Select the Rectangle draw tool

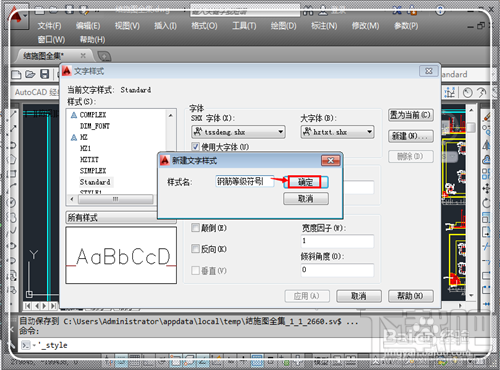coord(13,173)
